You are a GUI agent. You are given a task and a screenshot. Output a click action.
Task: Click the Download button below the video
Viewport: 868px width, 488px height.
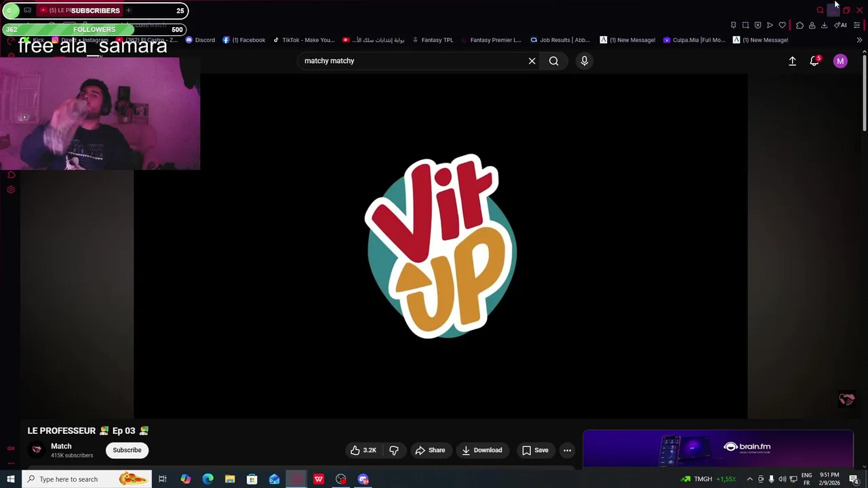[x=481, y=450]
